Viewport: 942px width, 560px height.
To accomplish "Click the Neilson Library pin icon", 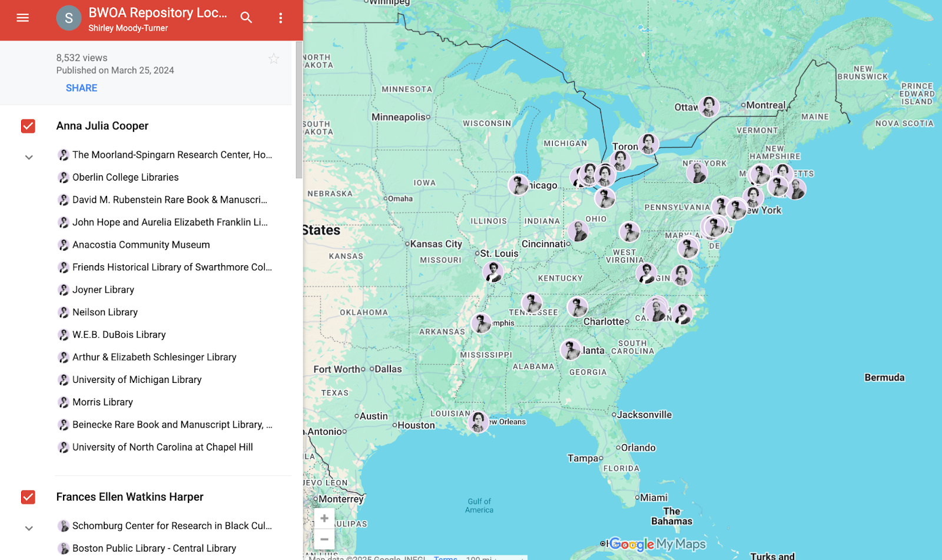I will tap(64, 312).
